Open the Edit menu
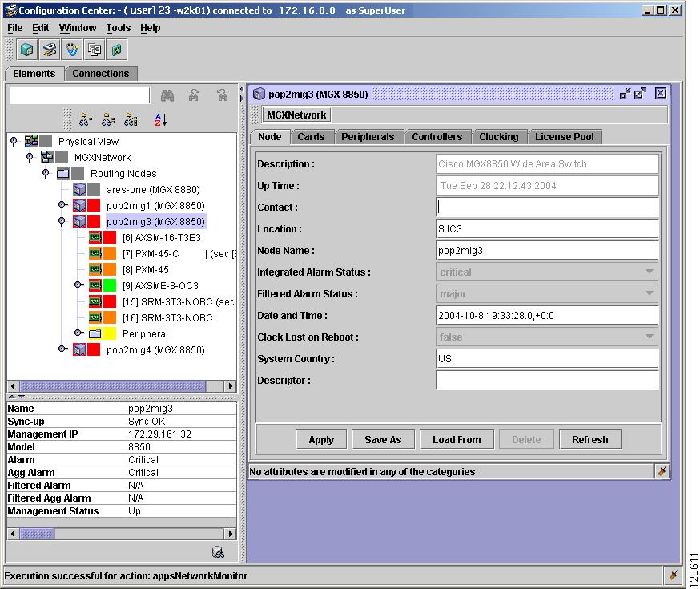 coord(40,28)
